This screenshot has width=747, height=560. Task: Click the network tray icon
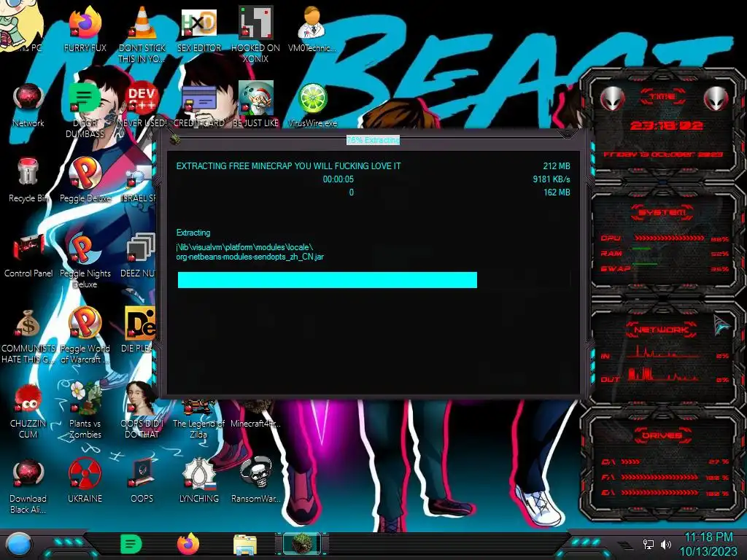(649, 544)
